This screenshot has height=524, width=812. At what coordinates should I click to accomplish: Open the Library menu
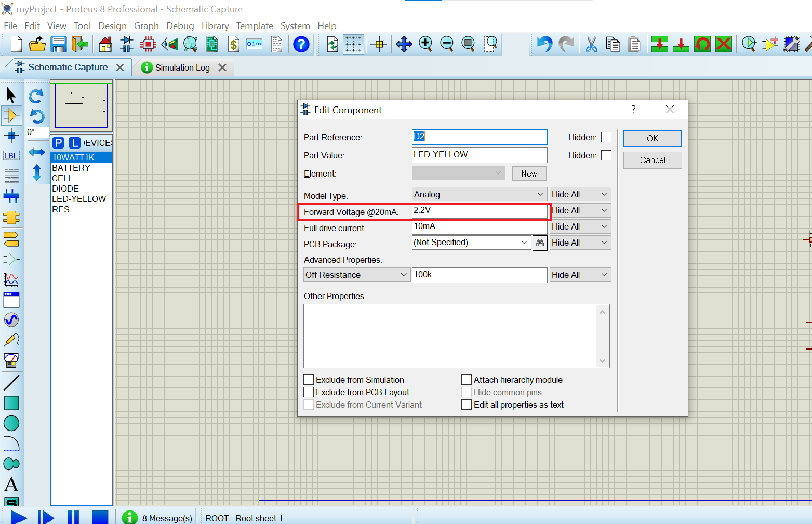click(215, 26)
